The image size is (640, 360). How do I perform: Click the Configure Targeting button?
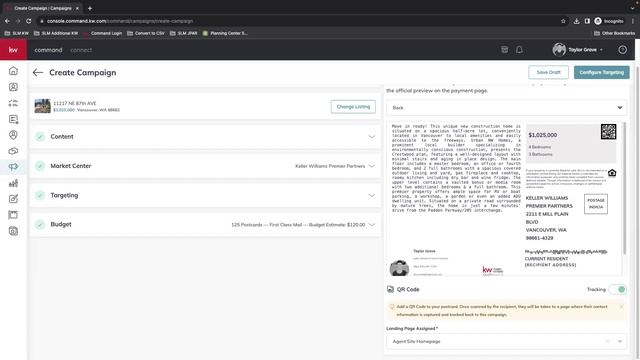tap(601, 72)
